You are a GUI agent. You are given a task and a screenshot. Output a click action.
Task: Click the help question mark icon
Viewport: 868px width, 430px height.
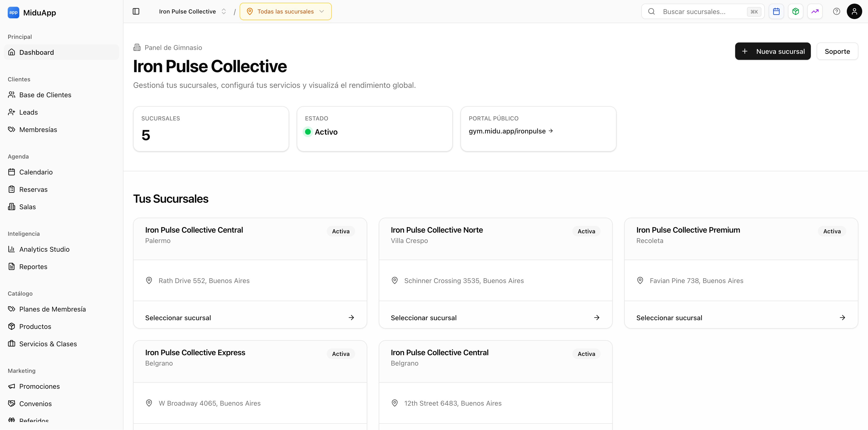837,11
